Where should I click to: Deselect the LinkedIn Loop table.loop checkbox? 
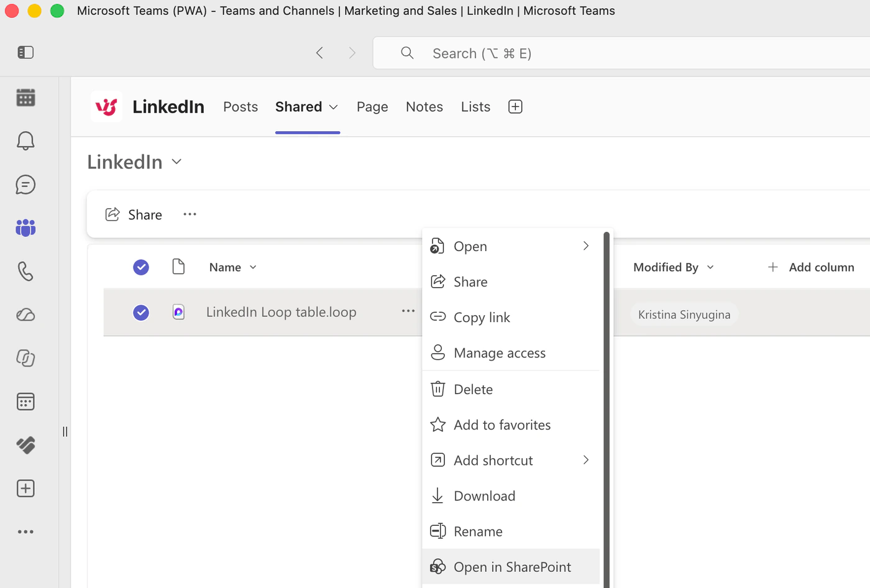pos(141,312)
